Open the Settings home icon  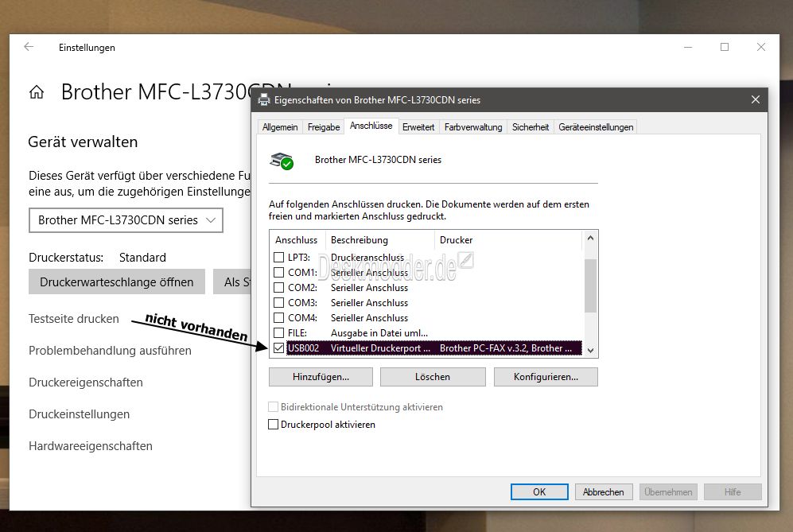click(x=37, y=92)
